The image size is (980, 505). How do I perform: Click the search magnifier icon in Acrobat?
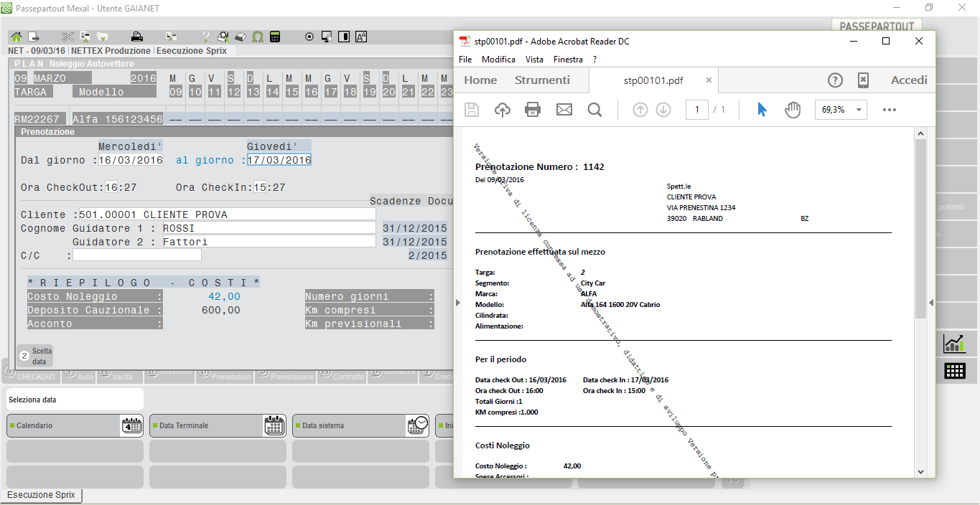coord(594,110)
